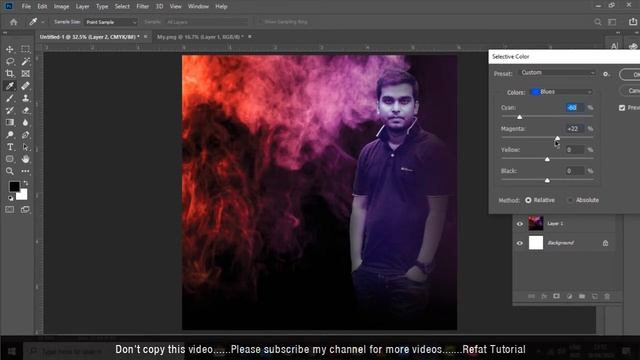This screenshot has height=360, width=640.
Task: Toggle the Preview checkbox in Selective Color
Action: pyautogui.click(x=622, y=108)
